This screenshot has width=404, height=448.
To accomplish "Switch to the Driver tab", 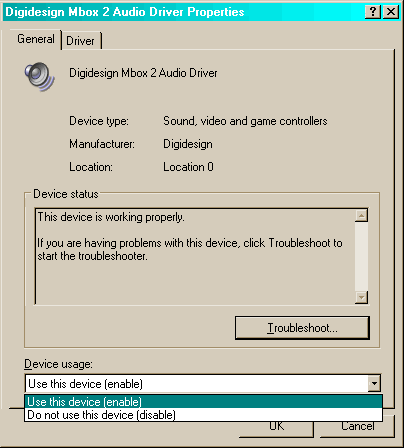I will pos(81,41).
